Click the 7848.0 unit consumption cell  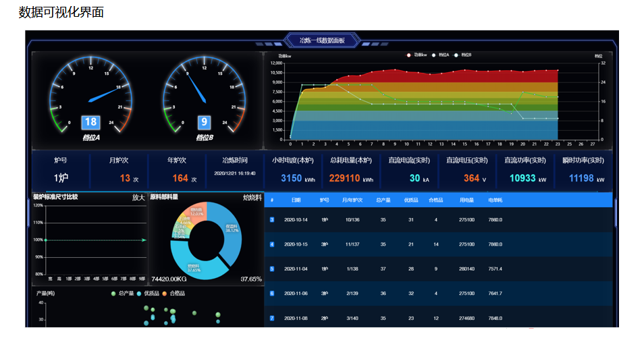tap(495, 319)
